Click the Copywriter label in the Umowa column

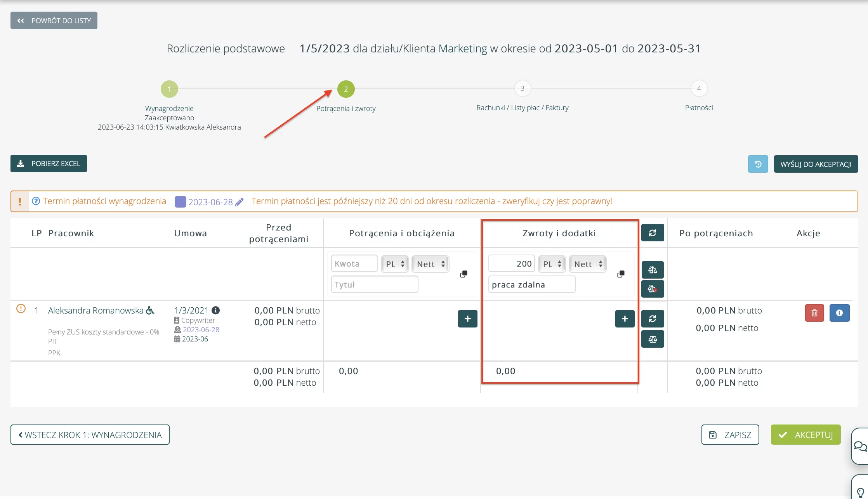(198, 320)
